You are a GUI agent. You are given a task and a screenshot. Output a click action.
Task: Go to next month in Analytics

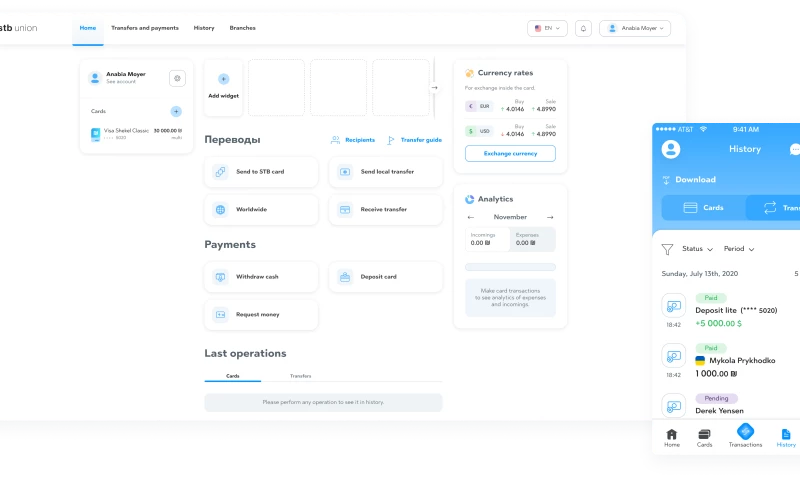pos(550,217)
